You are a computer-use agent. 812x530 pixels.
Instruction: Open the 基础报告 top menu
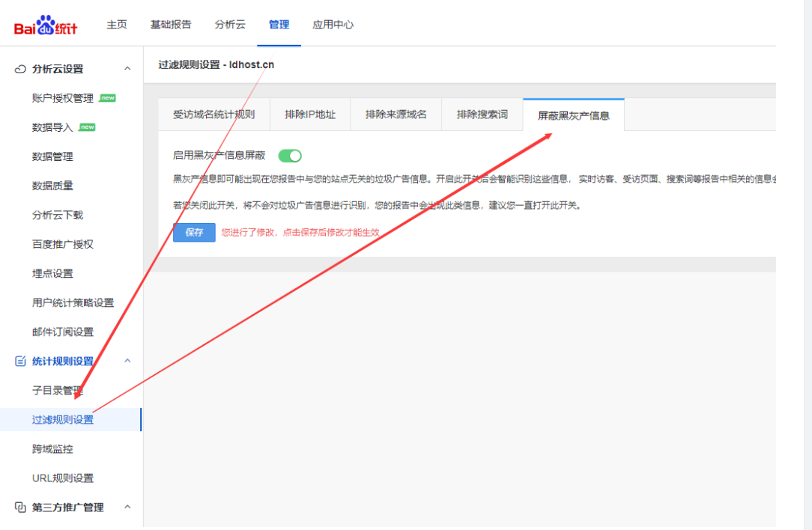tap(171, 25)
